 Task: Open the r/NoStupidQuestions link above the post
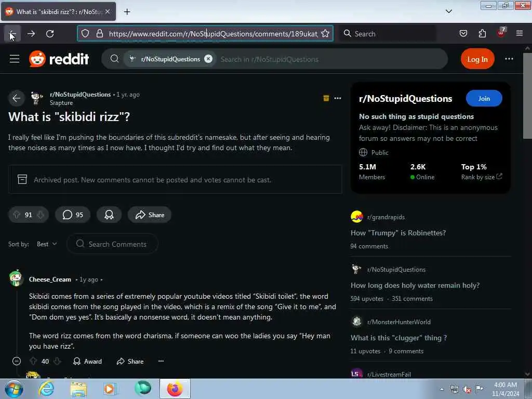tap(80, 95)
